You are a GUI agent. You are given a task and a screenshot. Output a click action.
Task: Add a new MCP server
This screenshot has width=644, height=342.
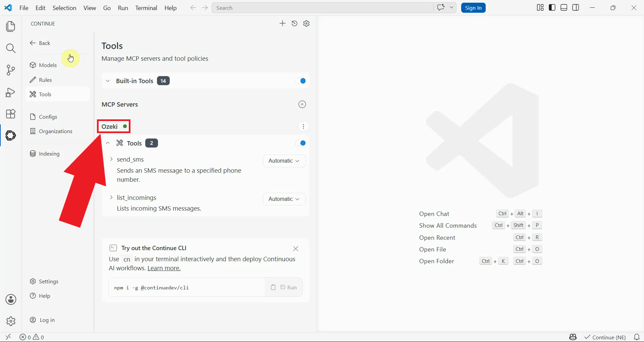(302, 104)
